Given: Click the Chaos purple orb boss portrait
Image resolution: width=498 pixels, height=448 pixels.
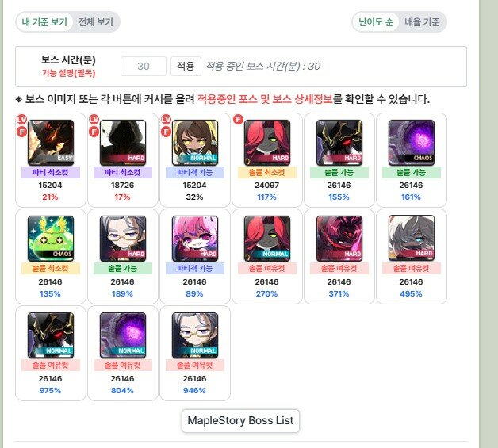Looking at the screenshot, I should point(412,143).
